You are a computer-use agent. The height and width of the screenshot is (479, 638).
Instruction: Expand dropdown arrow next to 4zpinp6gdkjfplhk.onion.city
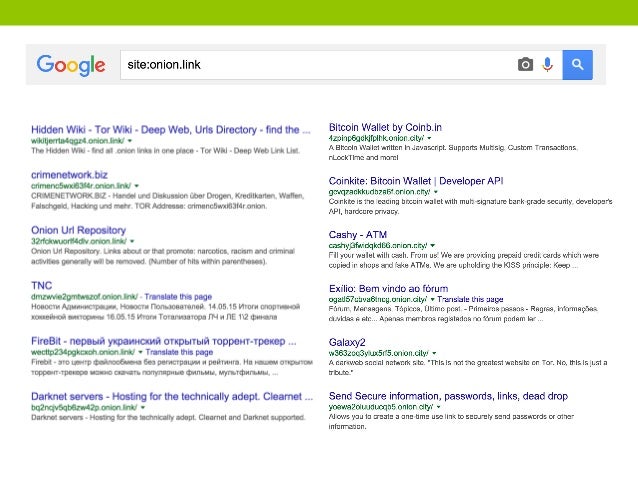(x=429, y=138)
